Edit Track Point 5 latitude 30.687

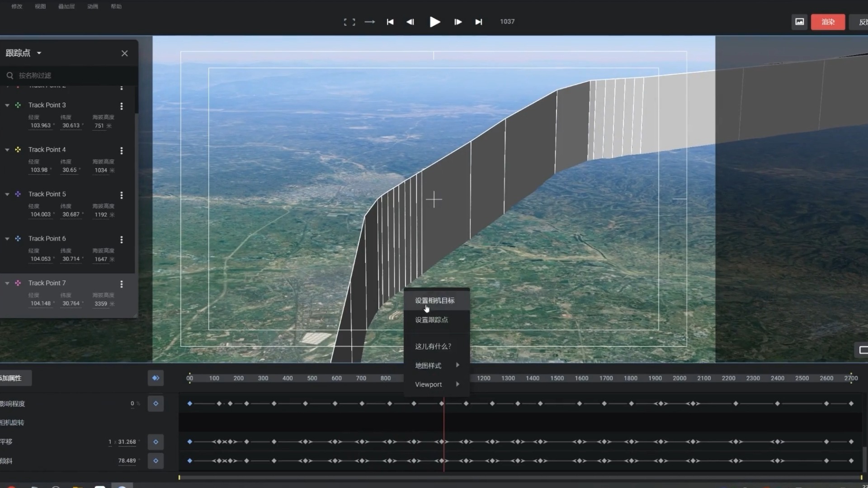71,215
